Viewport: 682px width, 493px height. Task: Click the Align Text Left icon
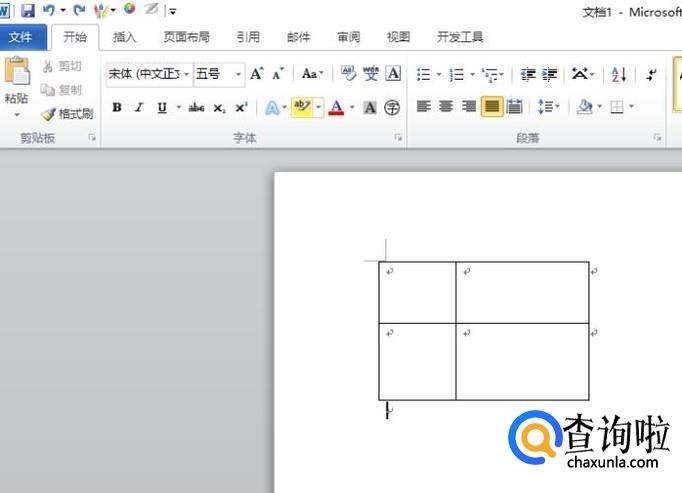[424, 107]
